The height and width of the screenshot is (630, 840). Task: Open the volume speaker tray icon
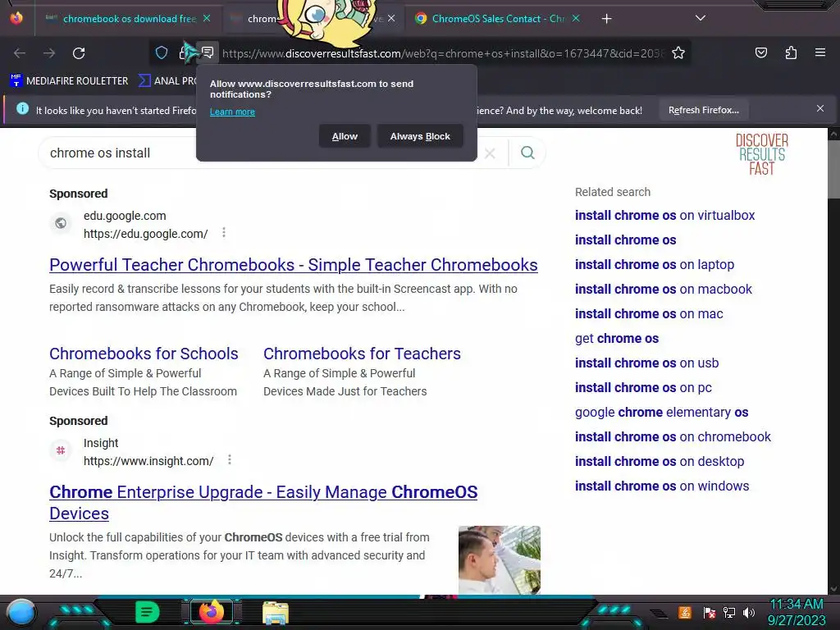(749, 612)
